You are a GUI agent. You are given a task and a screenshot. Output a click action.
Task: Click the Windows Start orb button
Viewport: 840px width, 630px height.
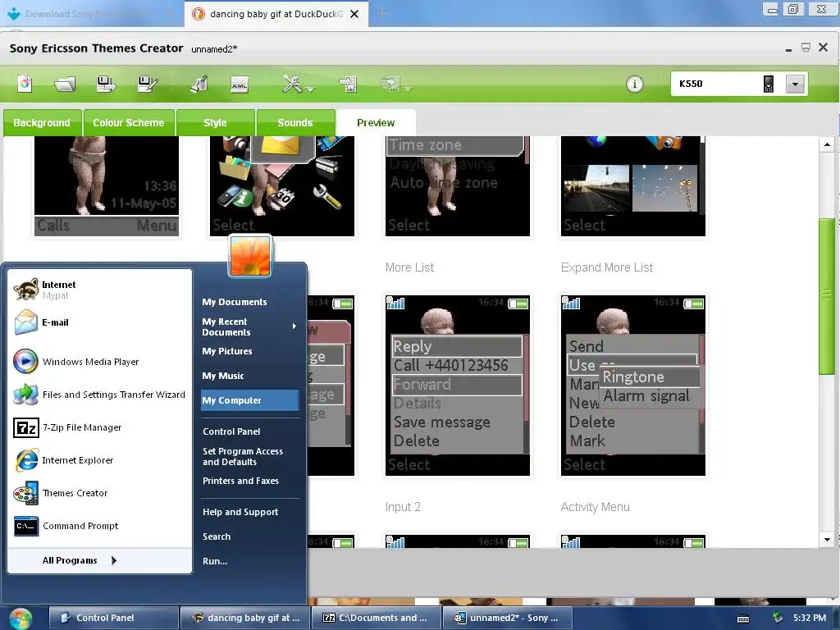pos(21,619)
